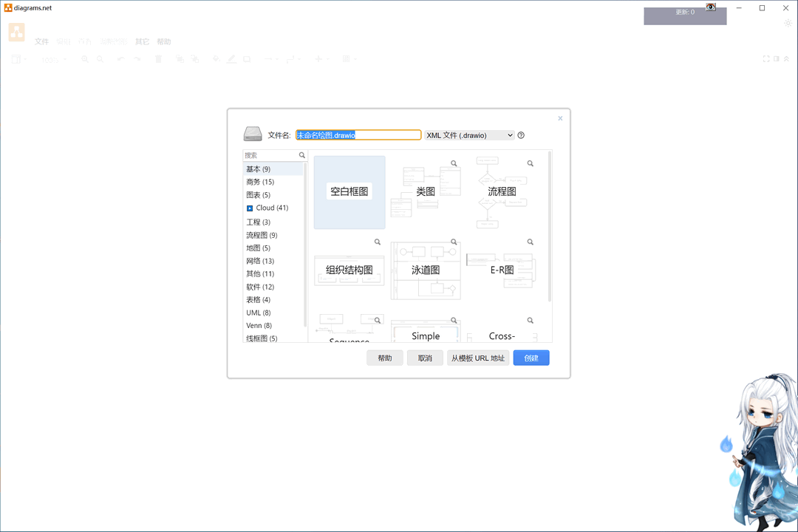Open the 帮助 menu

coord(164,41)
